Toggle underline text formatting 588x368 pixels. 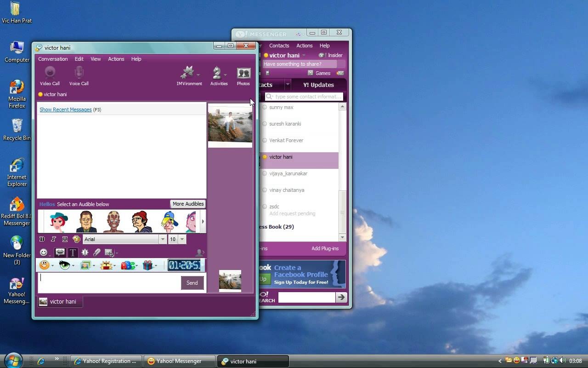(x=65, y=239)
